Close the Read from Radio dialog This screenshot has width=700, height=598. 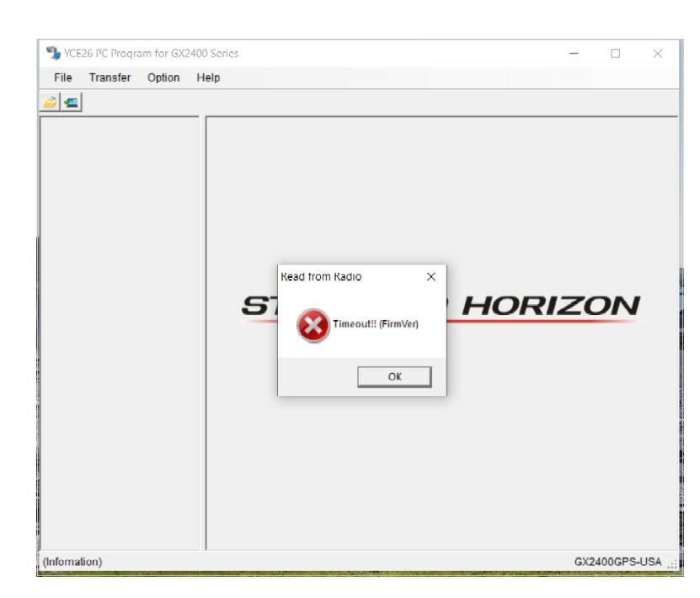click(430, 277)
